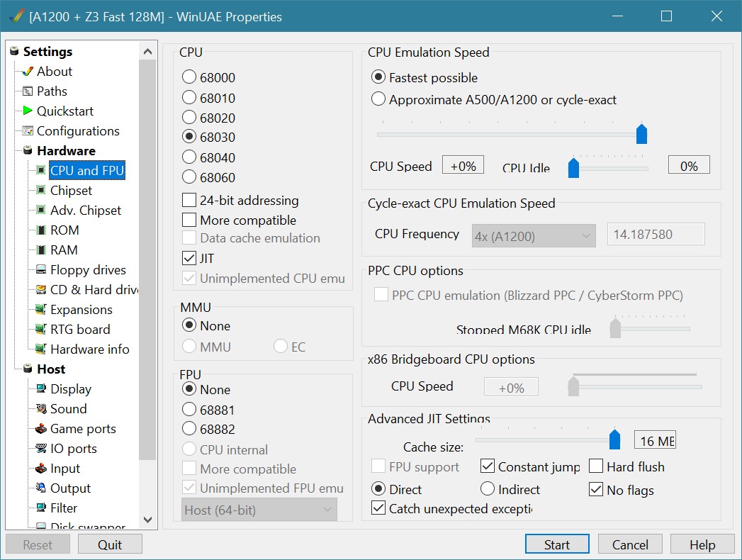This screenshot has width=742, height=560.
Task: Click the Settings root icon
Action: (15, 51)
